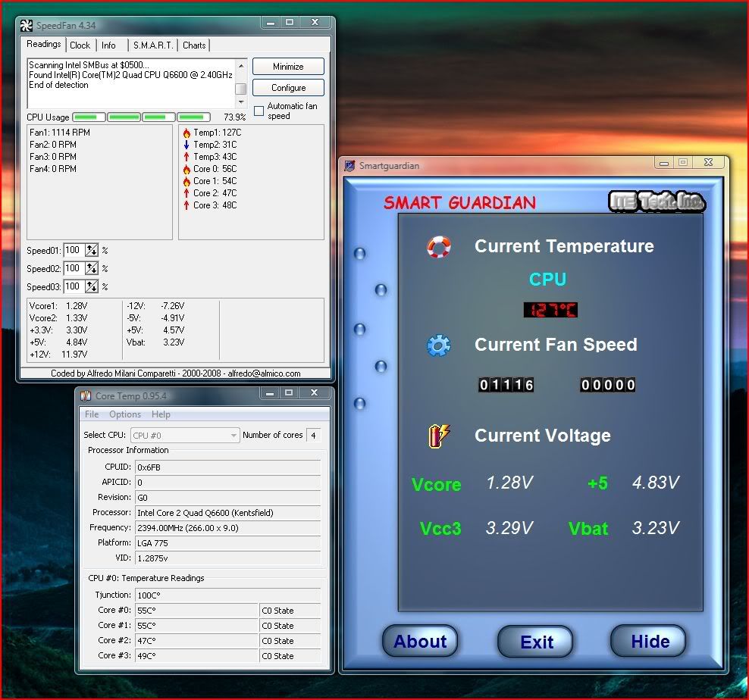Click the Number of cores field

(313, 436)
